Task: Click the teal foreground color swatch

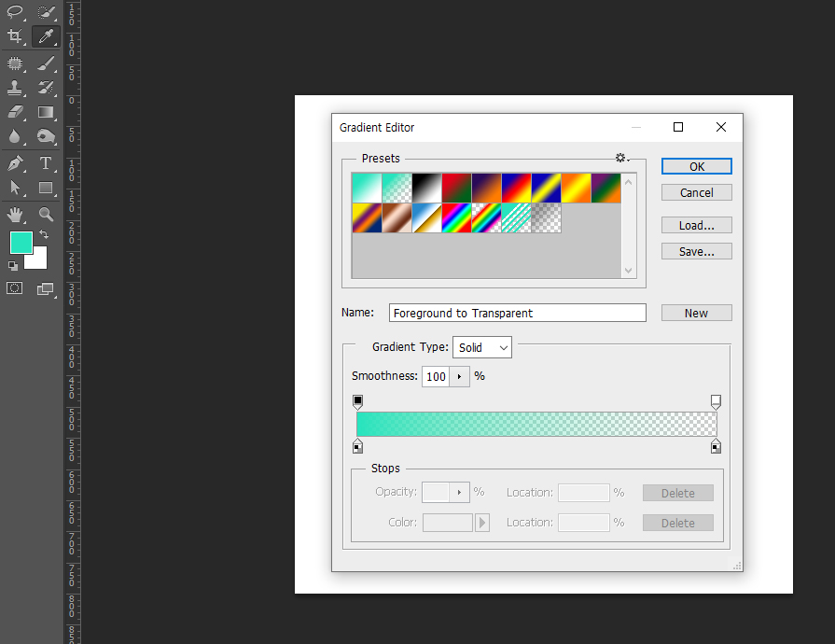Action: click(21, 243)
